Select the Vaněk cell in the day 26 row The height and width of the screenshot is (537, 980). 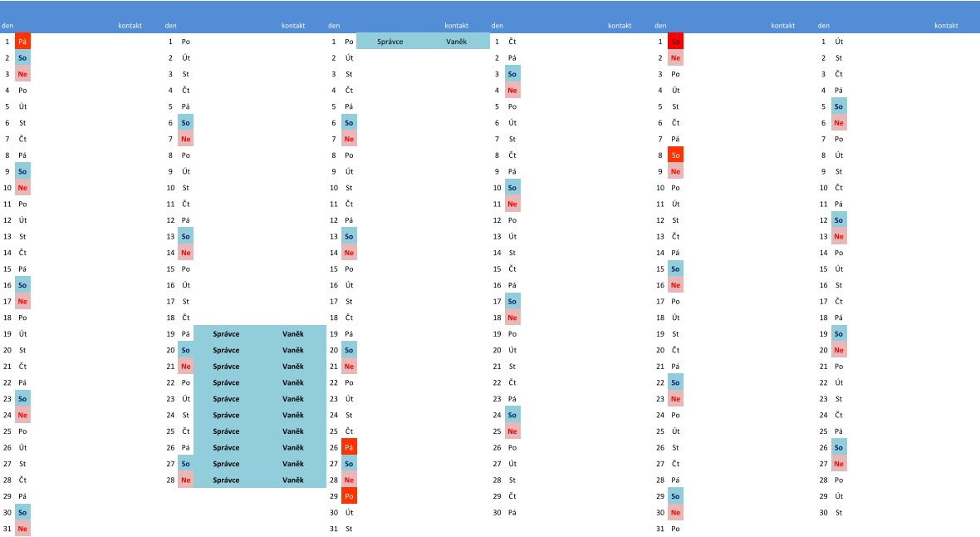(293, 448)
